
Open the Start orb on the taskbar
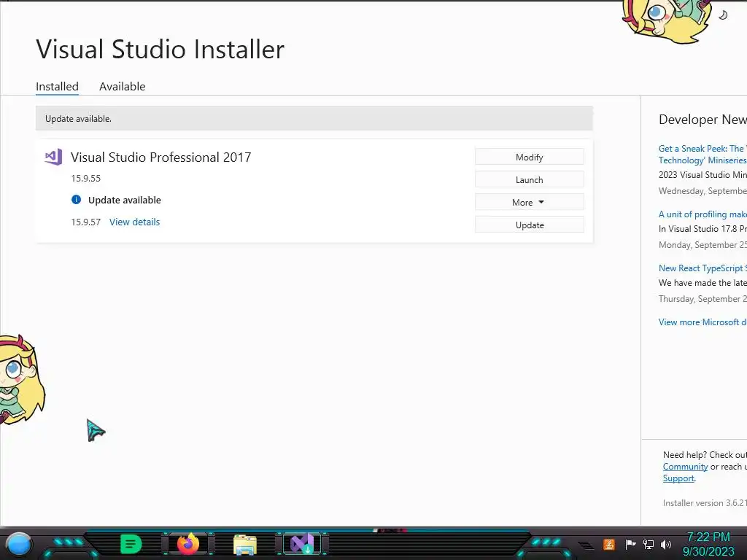coord(18,545)
